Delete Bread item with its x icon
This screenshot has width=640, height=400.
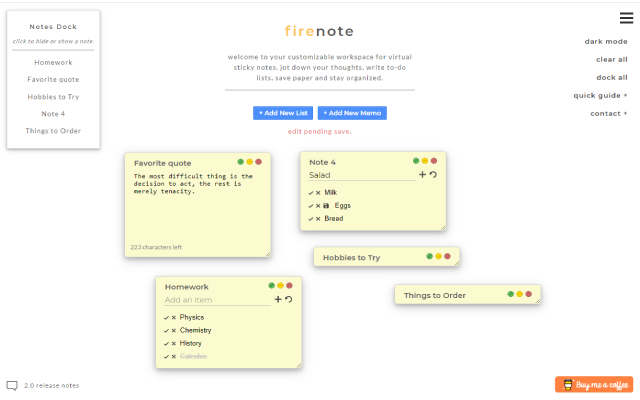318,219
